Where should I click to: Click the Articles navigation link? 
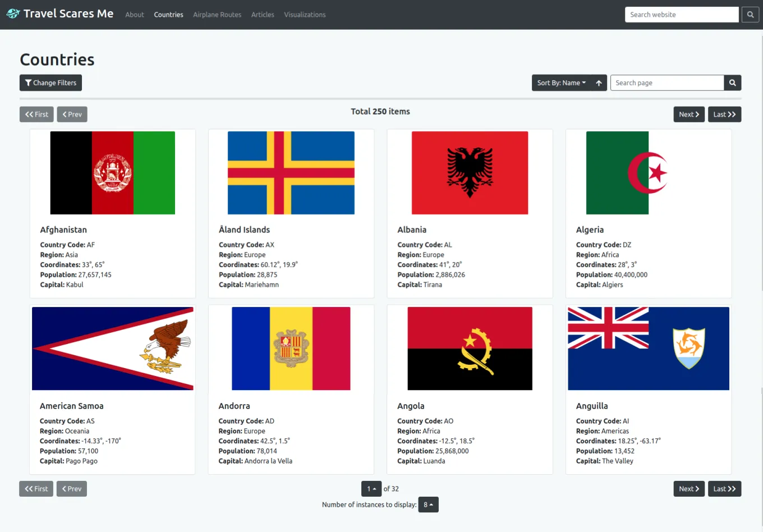(x=263, y=15)
